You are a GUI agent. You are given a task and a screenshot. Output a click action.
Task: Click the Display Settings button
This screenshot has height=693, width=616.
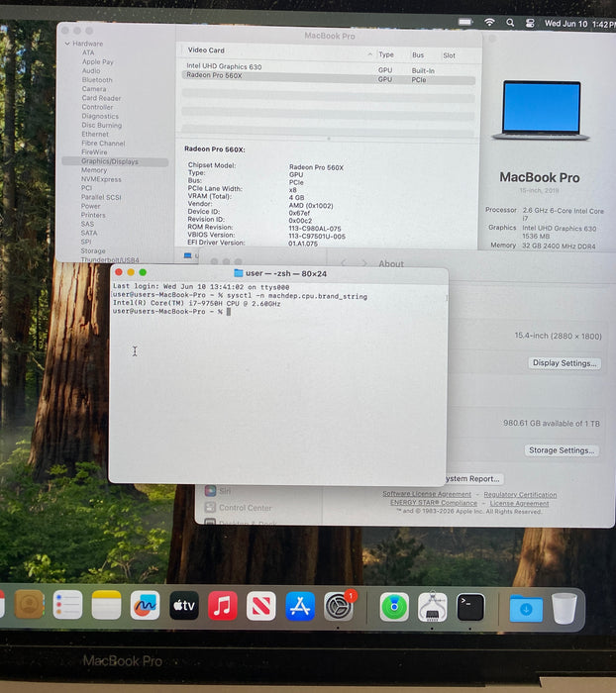tap(565, 363)
